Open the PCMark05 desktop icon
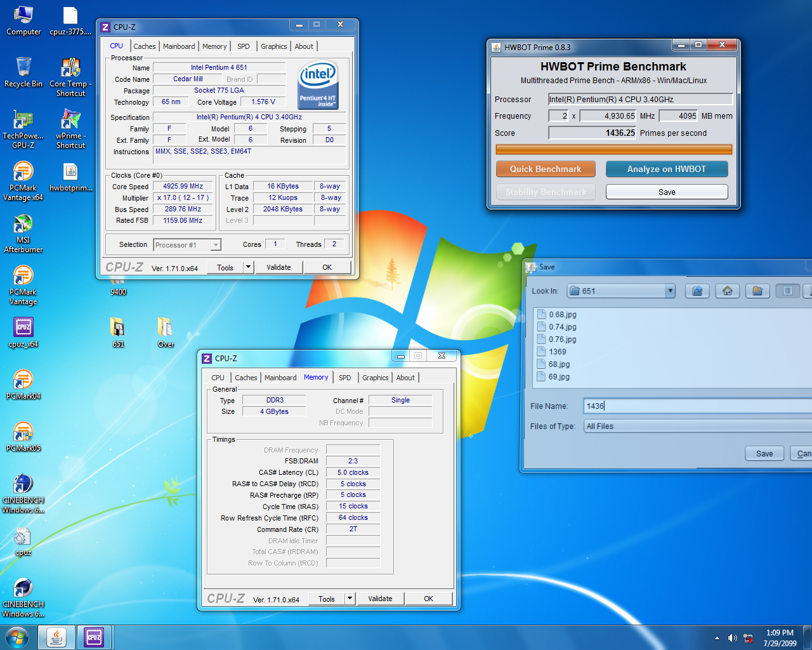The width and height of the screenshot is (812, 650). 23,437
